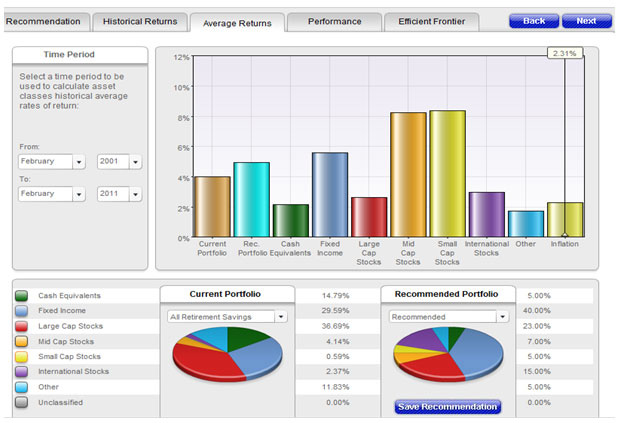Click the 14.79% current portfolio value
The width and height of the screenshot is (621, 423).
[335, 296]
